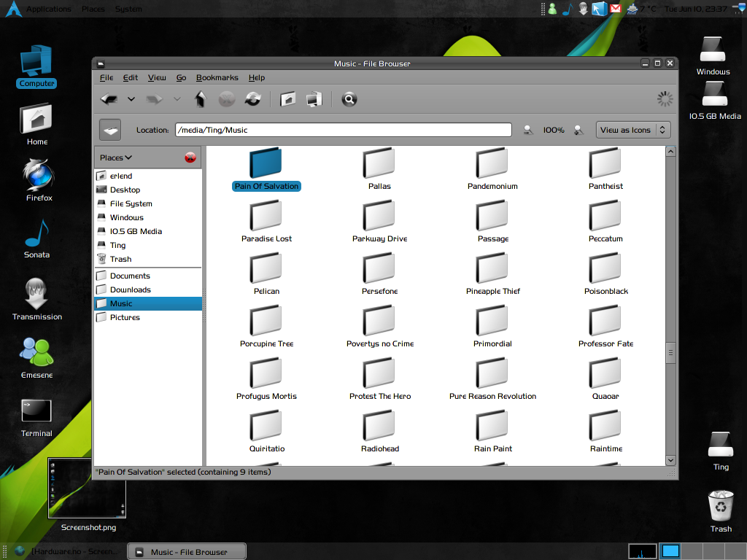Click in the Location path field
Screen dimensions: 747x560
343,130
